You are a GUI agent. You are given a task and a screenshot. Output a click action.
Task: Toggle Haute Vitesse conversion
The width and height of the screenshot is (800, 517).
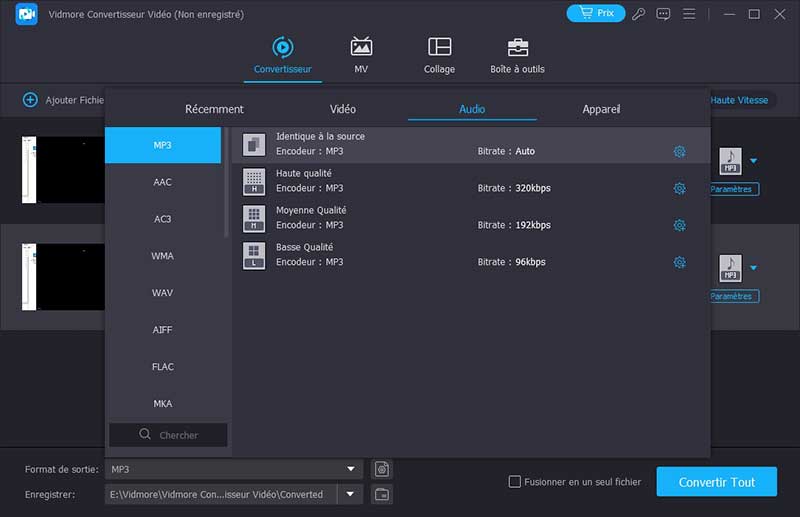739,100
